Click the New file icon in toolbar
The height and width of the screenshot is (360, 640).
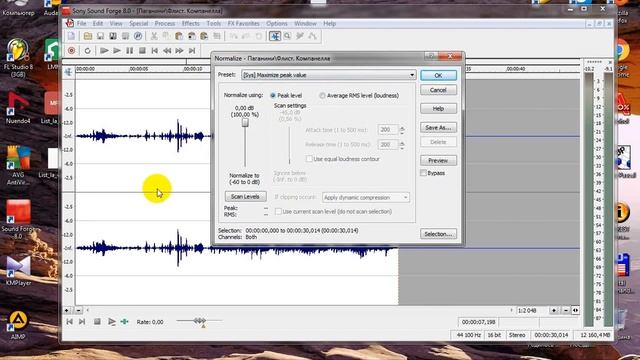71,36
